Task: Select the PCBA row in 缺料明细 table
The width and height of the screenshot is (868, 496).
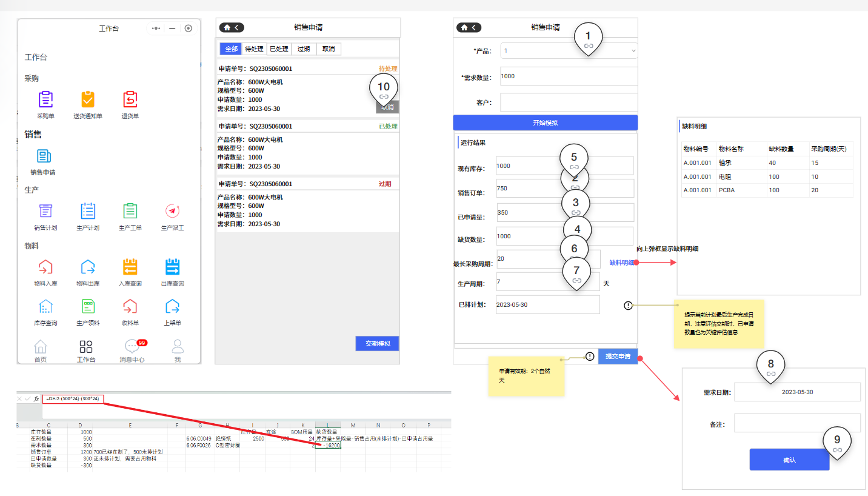Action: pos(767,190)
